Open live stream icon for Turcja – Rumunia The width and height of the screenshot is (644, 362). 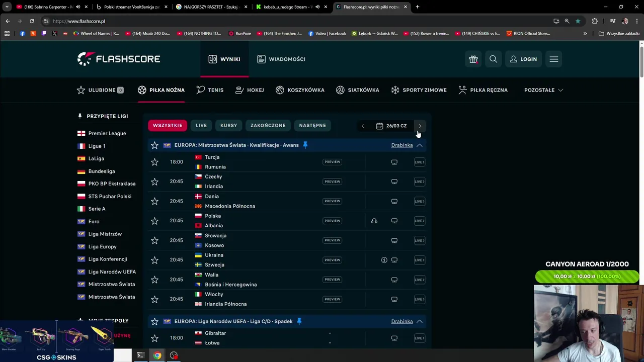(x=420, y=162)
